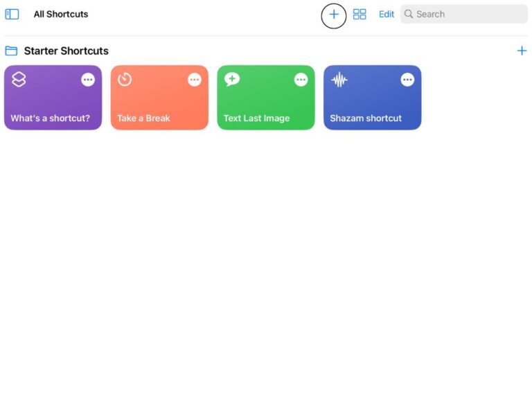This screenshot has width=532, height=399.
Task: Open the Starter Shortcuts heading
Action: point(66,51)
